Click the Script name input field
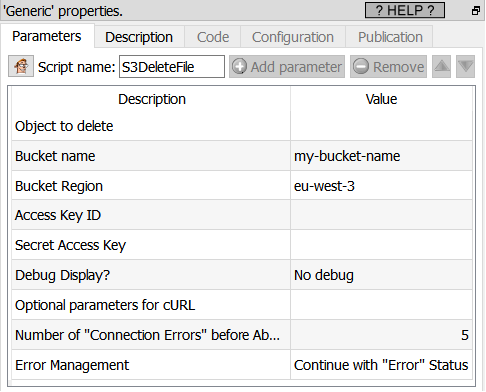This screenshot has height=392, width=486. pos(172,67)
